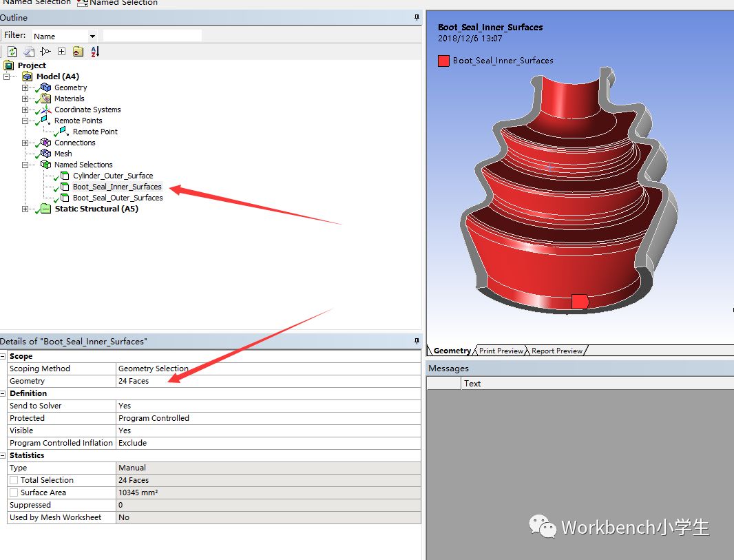Collapse the Scope section in Details
The image size is (734, 560).
(3, 356)
